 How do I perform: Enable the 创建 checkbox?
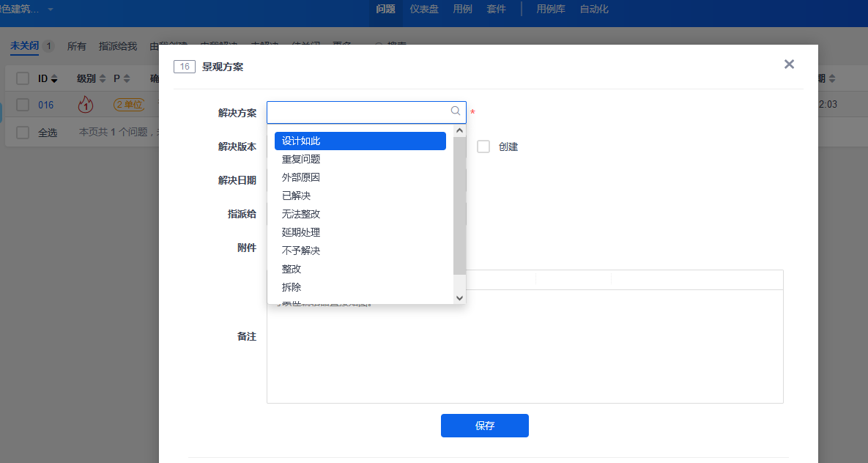[483, 147]
